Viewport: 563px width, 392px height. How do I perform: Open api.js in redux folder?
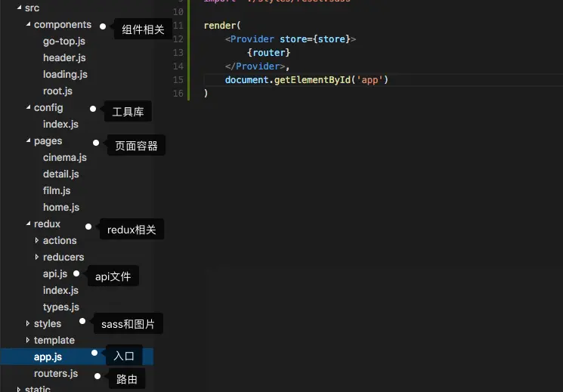[x=55, y=273]
